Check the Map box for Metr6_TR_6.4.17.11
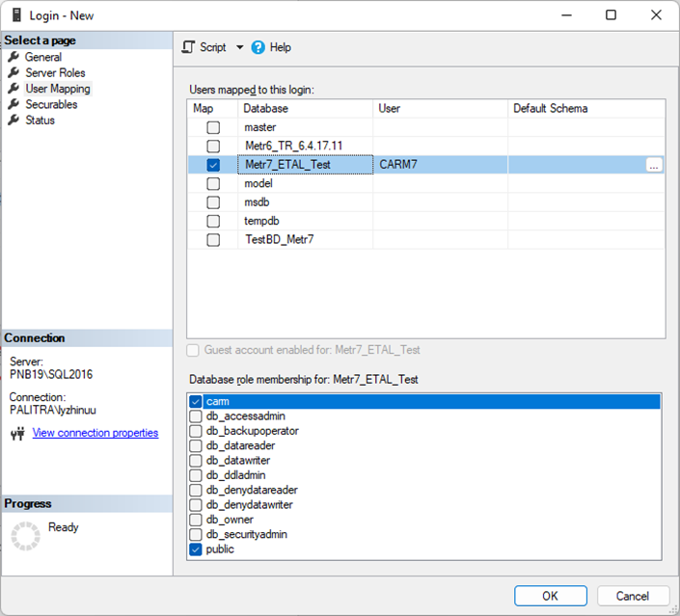The height and width of the screenshot is (616, 680). click(x=213, y=147)
